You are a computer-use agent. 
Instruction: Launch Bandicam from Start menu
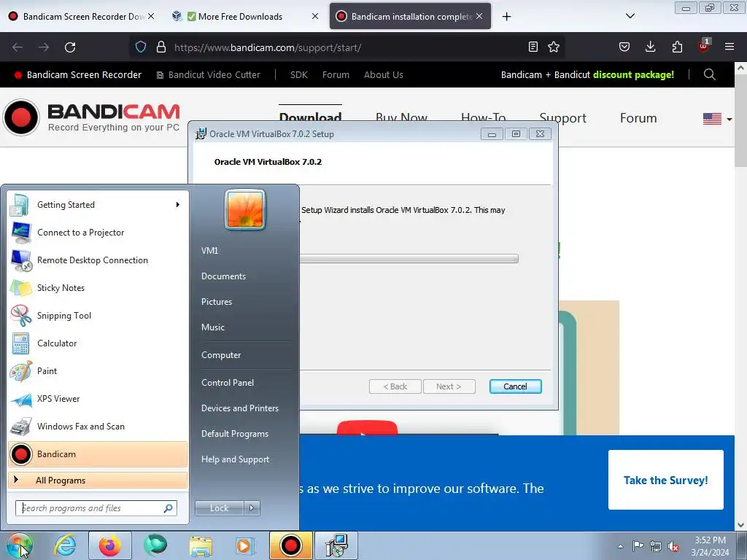pos(98,454)
